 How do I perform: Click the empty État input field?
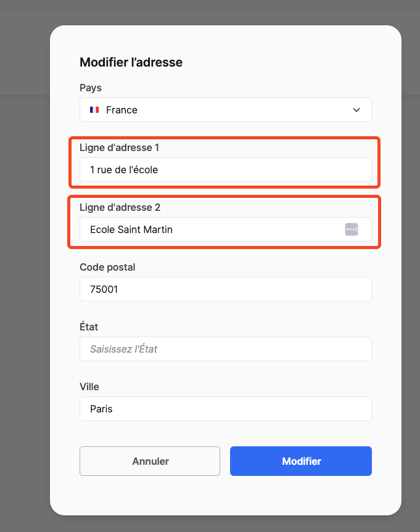(x=226, y=349)
